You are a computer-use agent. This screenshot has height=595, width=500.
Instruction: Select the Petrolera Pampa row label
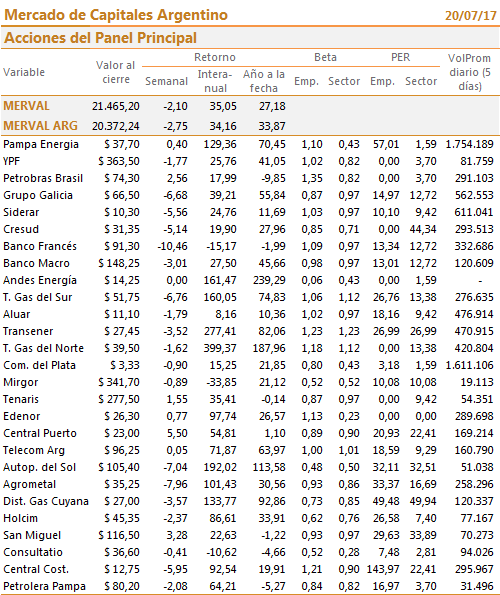tap(44, 586)
